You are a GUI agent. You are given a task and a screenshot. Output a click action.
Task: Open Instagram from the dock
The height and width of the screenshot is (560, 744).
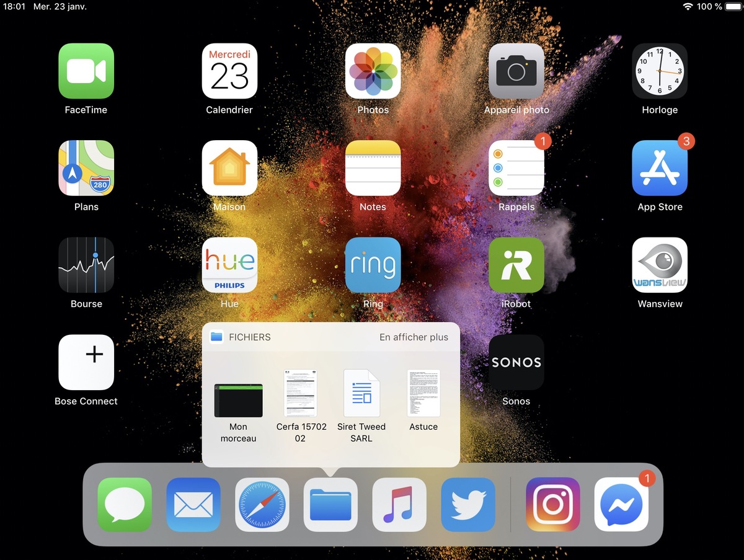[553, 505]
